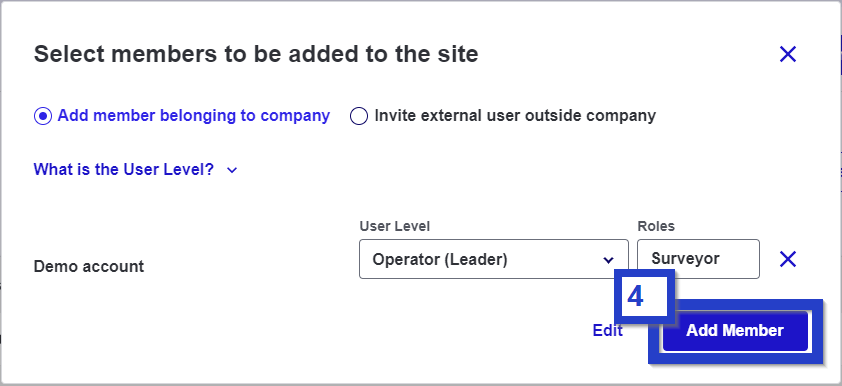Remove the Demo account row
Viewport: 842px width, 386px height.
(x=788, y=259)
